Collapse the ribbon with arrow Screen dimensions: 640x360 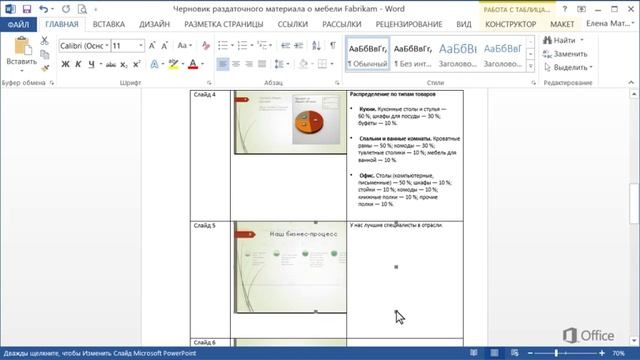[631, 82]
